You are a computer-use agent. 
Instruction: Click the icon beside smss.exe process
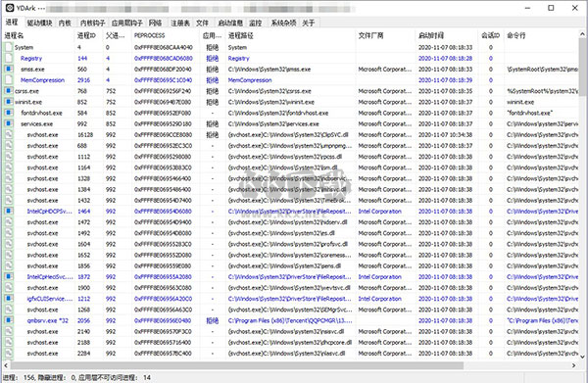pos(9,69)
